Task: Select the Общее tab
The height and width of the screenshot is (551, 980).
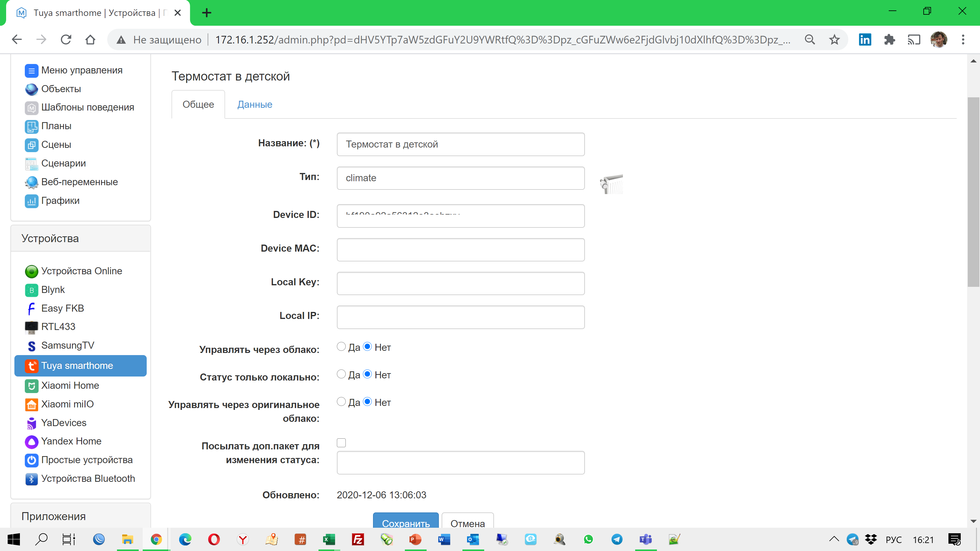Action: tap(198, 104)
